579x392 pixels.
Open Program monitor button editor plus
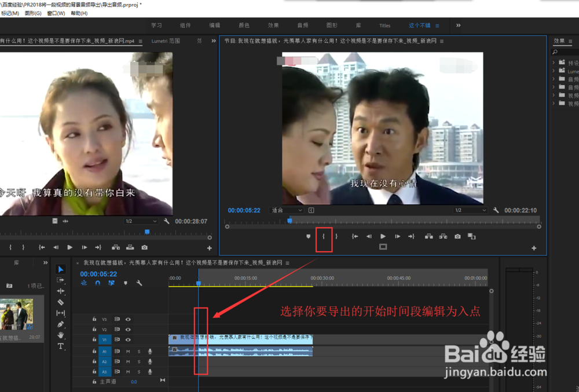tap(534, 248)
